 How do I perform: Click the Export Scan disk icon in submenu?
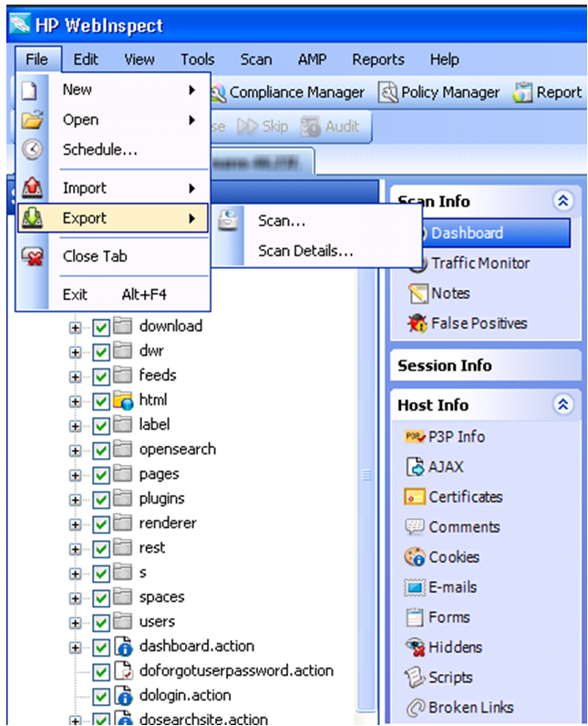pos(228,220)
